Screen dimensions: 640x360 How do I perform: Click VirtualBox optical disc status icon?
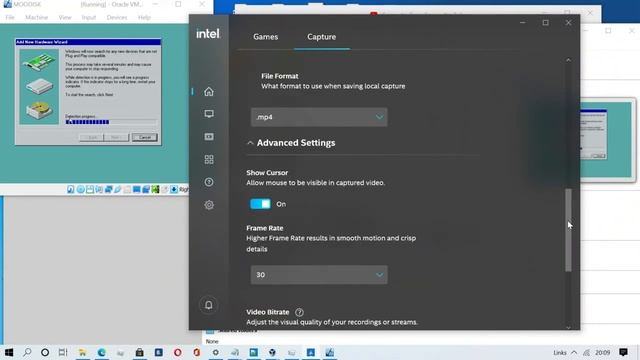[80, 189]
